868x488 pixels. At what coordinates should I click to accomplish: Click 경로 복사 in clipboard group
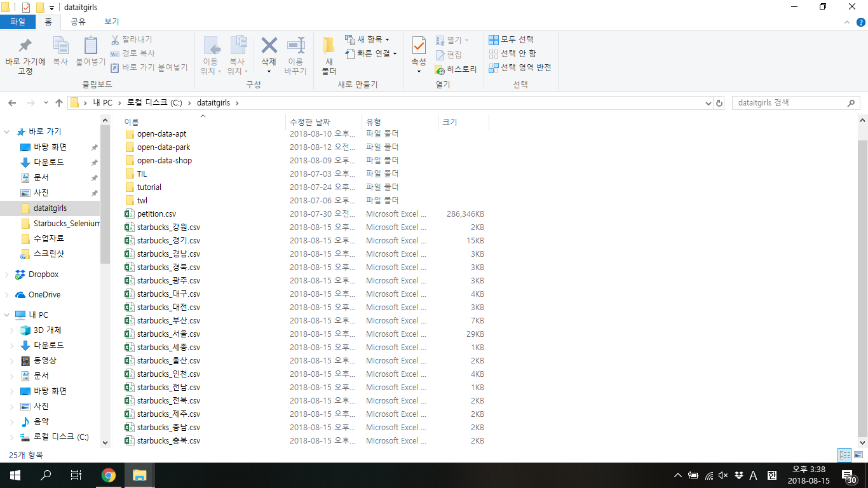coord(132,53)
